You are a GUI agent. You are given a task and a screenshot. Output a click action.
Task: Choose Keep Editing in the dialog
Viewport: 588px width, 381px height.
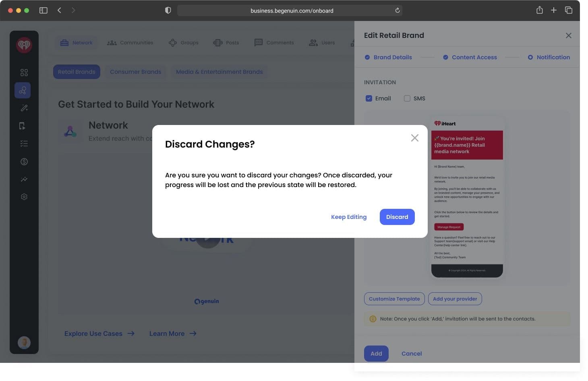(x=349, y=217)
